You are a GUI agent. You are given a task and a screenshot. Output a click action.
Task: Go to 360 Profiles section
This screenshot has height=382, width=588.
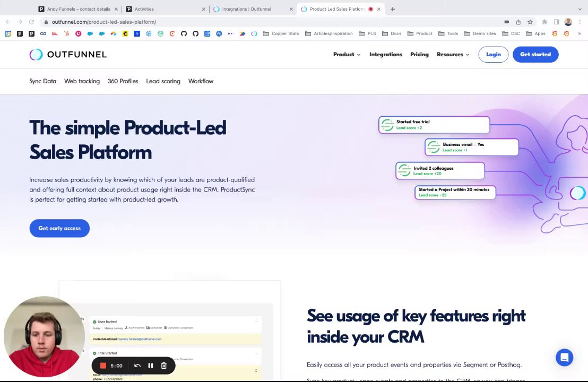(123, 81)
